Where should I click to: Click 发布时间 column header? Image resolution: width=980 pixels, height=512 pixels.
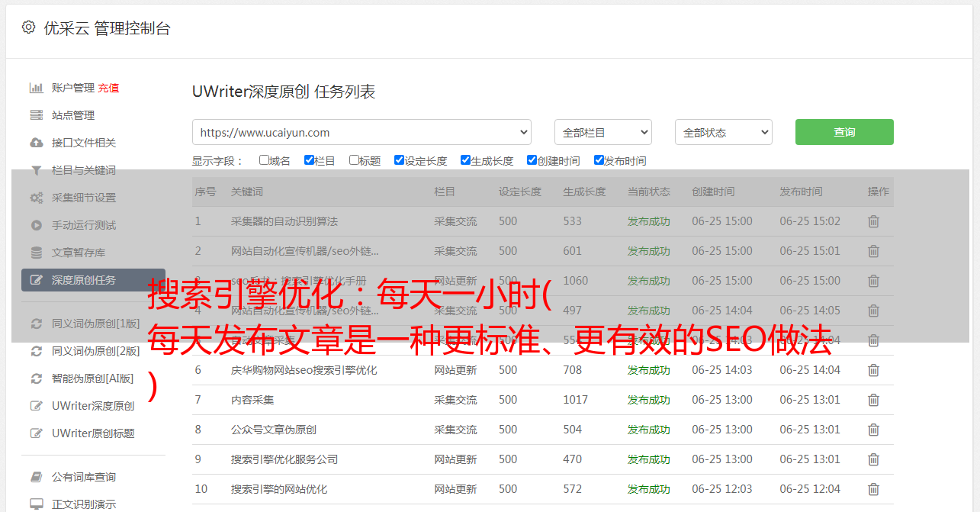pos(801,192)
